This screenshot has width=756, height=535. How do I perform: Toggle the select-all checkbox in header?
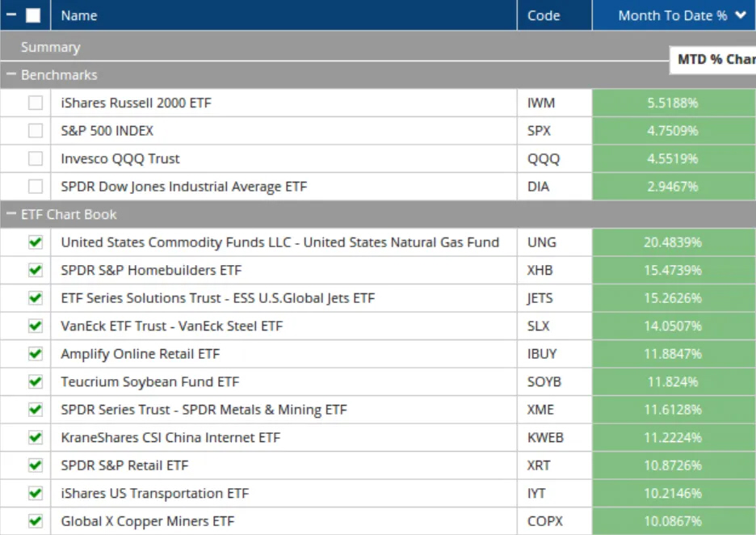[33, 15]
